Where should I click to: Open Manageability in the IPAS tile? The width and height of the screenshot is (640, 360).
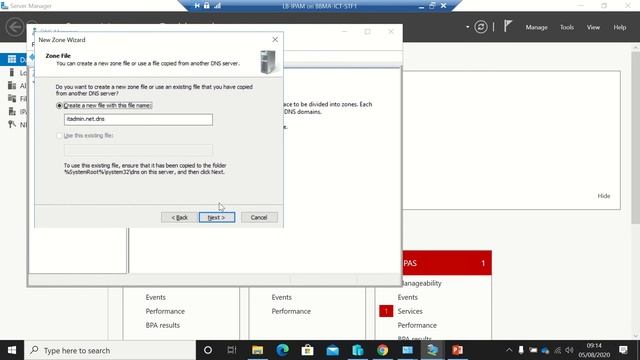point(422,283)
